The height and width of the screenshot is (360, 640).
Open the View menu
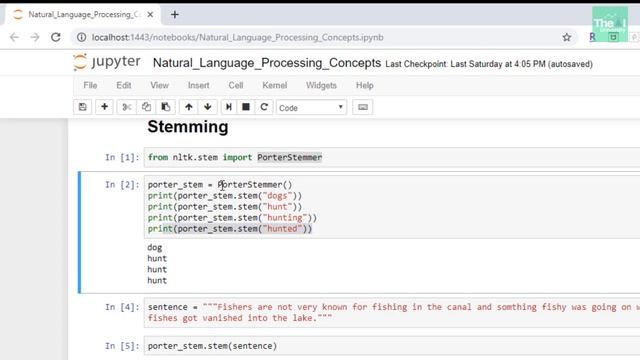pos(159,85)
